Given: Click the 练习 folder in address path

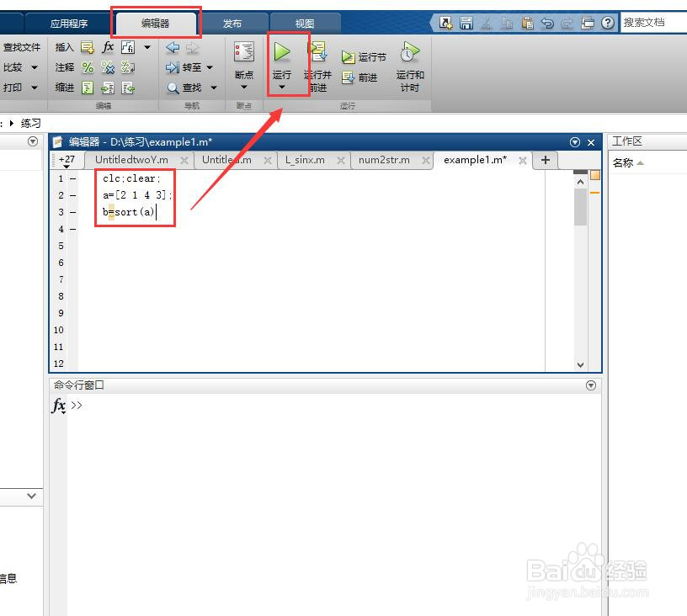Looking at the screenshot, I should tap(30, 124).
